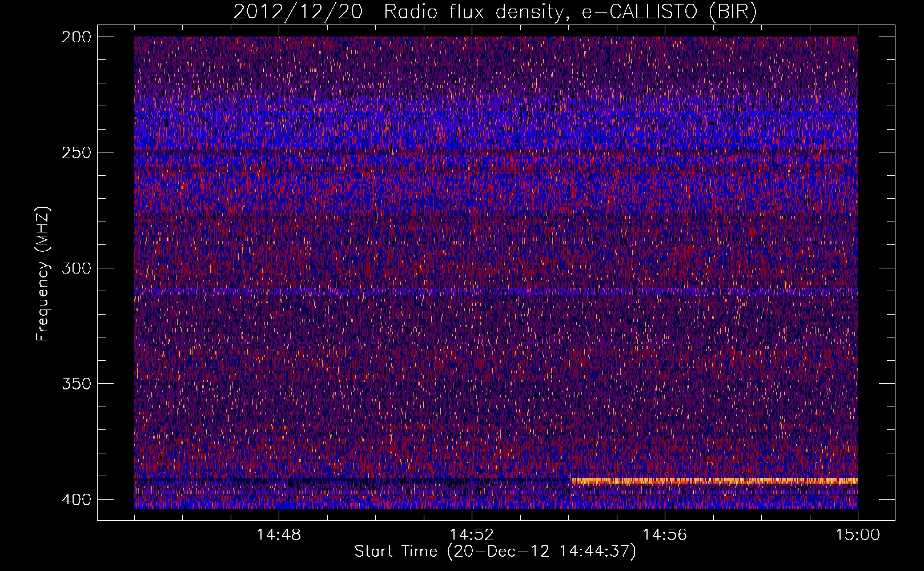Image resolution: width=924 pixels, height=571 pixels.
Task: Click the 14:48 time tick label
Action: (279, 535)
